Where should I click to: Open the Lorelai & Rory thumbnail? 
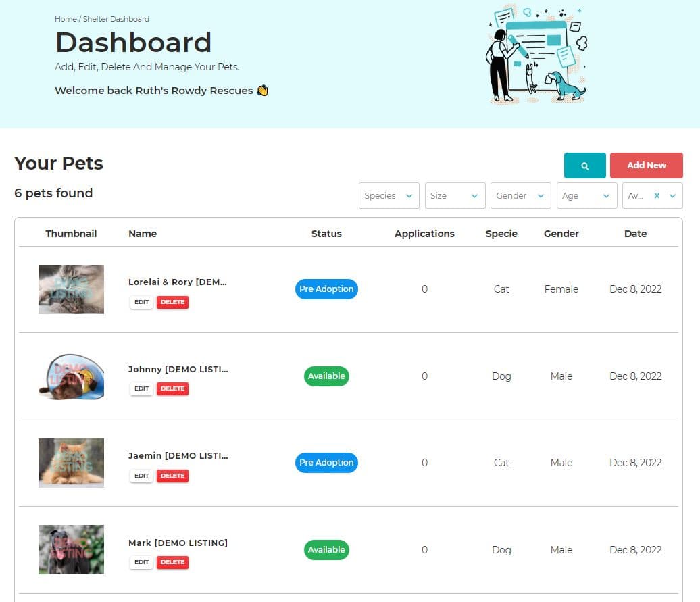tap(71, 289)
